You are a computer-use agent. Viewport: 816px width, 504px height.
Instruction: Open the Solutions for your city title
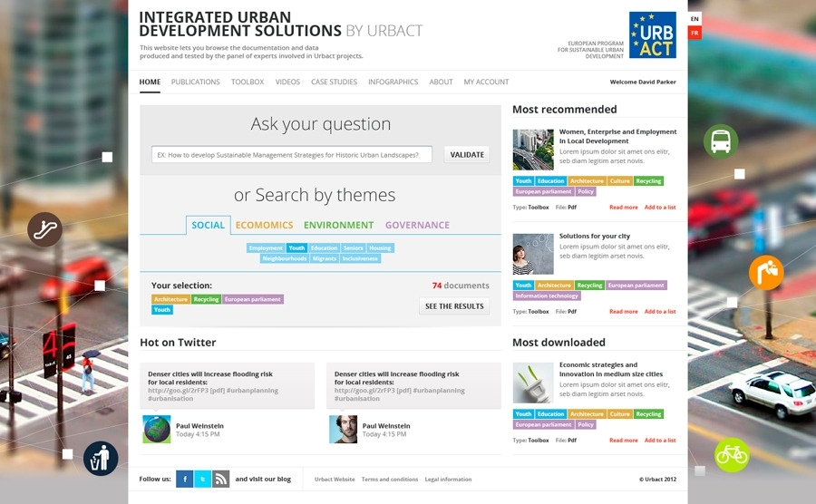pos(594,236)
